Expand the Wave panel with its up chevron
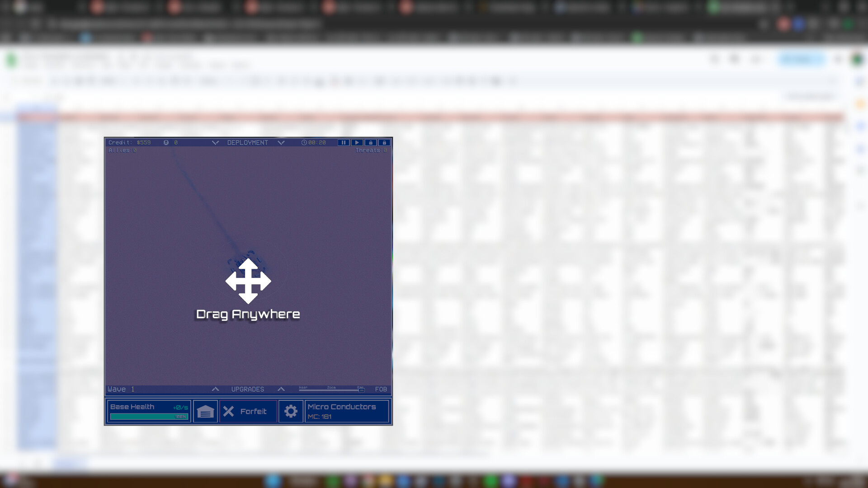This screenshot has height=488, width=868. point(215,389)
